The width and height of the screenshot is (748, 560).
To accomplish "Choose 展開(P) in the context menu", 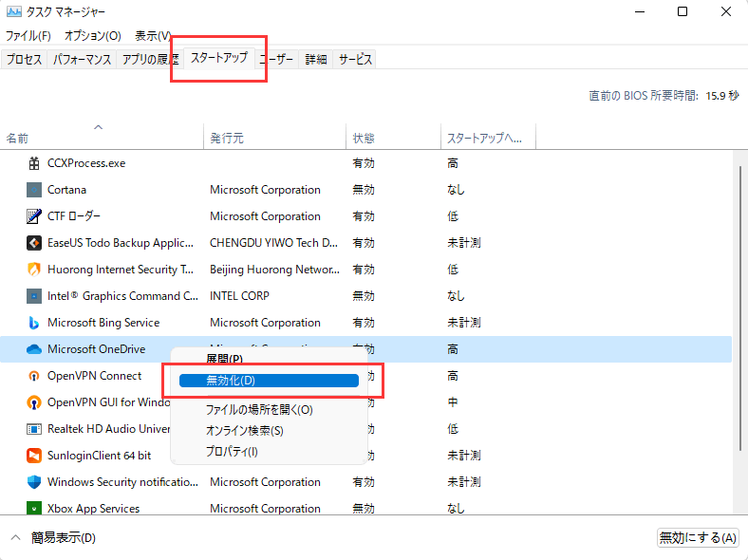I will coord(224,359).
